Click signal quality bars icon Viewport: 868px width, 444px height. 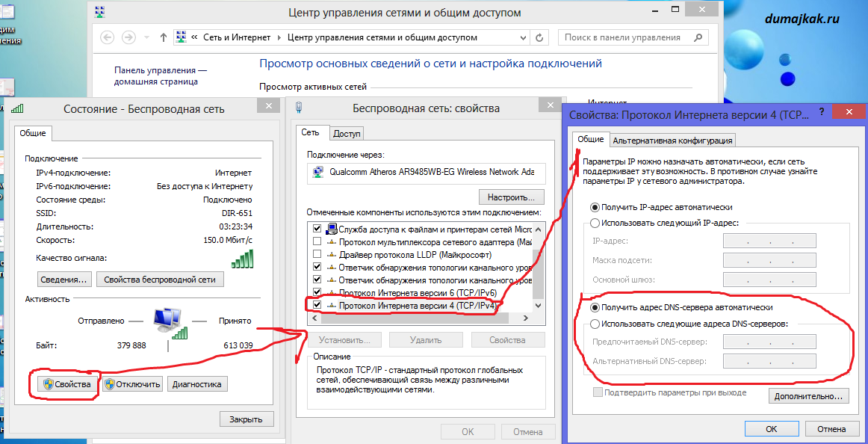point(242,259)
